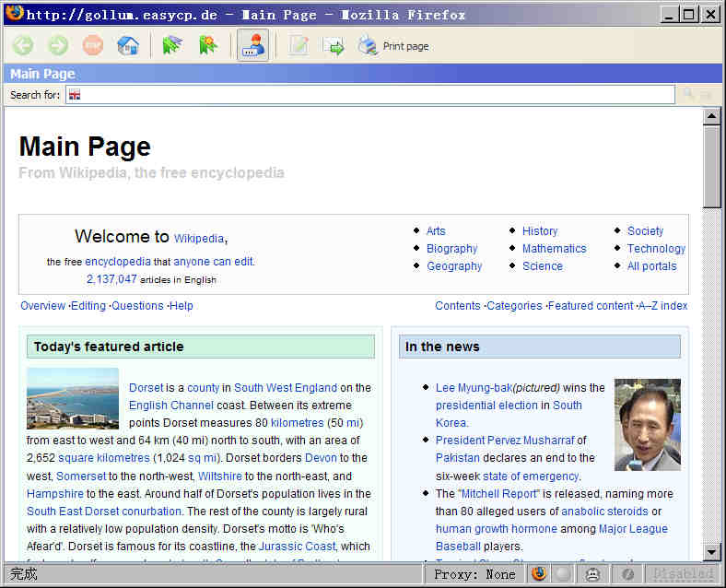The height and width of the screenshot is (588, 726).
Task: Open the Jurassic Coast link
Action: click(297, 547)
